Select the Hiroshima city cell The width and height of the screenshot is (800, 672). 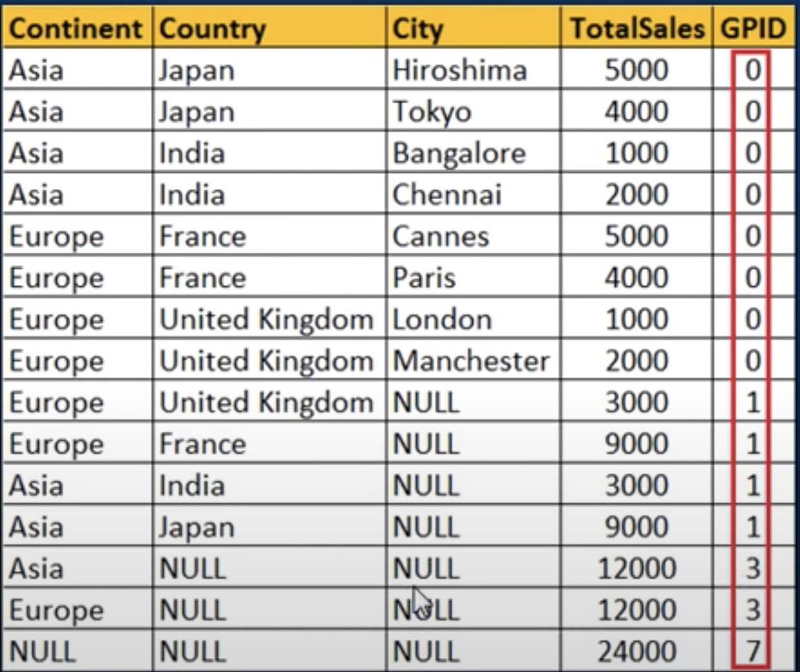point(474,70)
